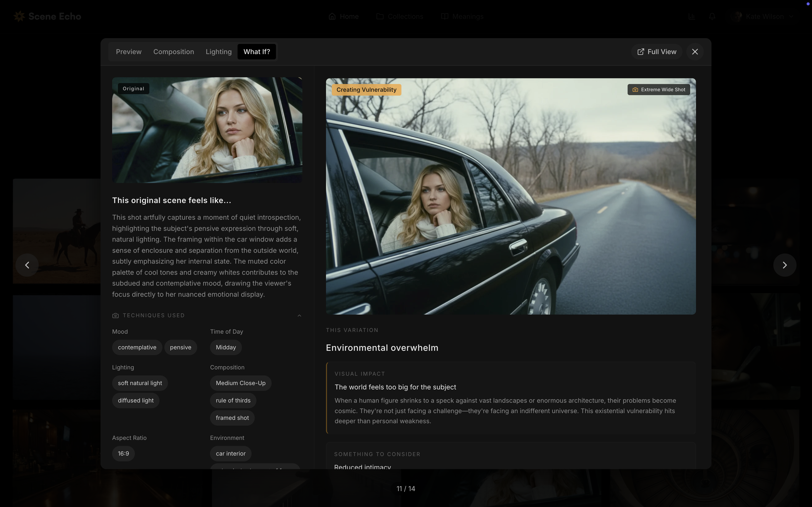Select the contemplative mood tag

[137, 347]
